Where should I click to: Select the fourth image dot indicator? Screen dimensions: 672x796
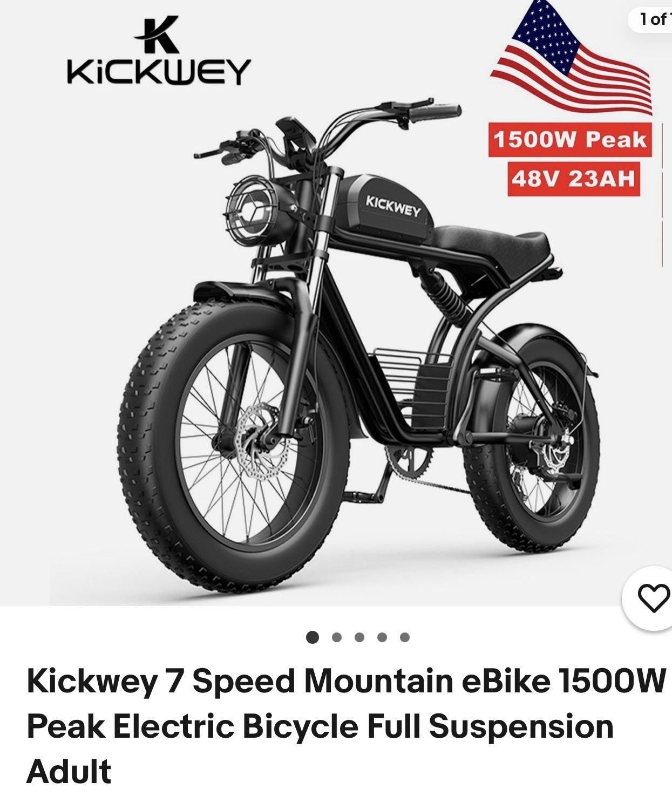pos(382,637)
